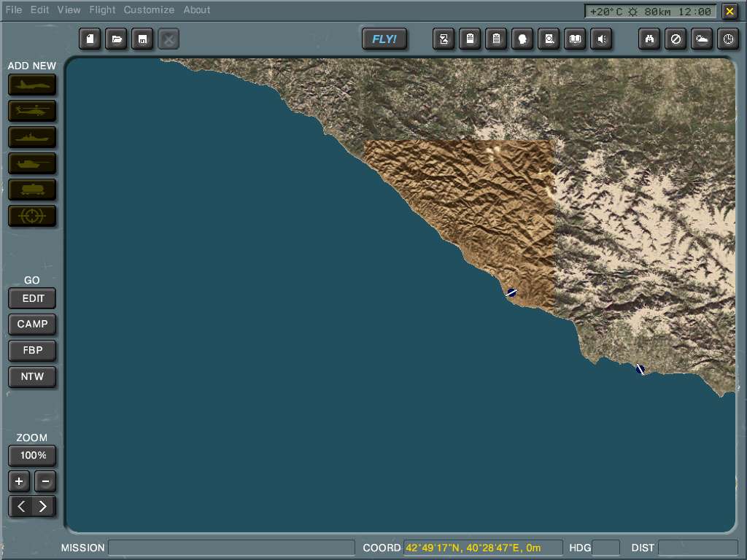Open the hourglass toolbar icon
Screen dimensions: 747x560
[x=444, y=39]
